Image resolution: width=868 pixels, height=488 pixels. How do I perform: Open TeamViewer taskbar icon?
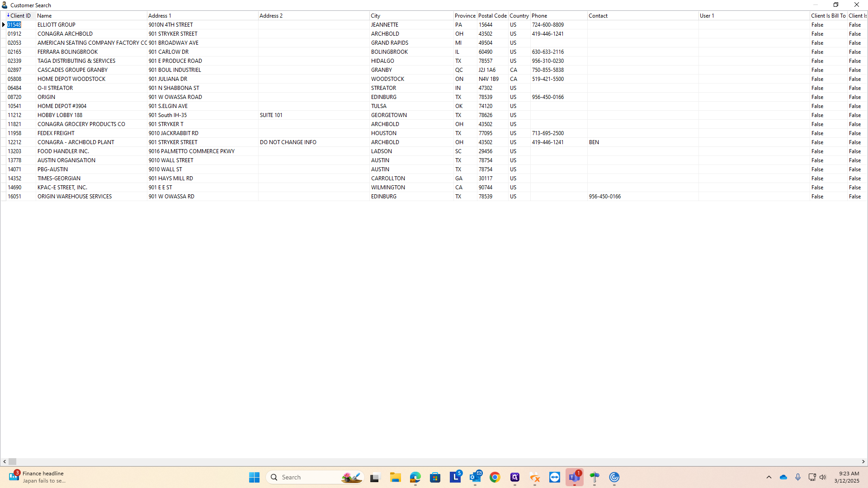pos(555,477)
